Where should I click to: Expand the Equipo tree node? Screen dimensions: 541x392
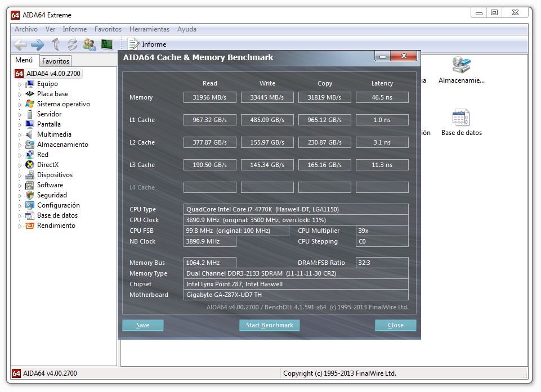pos(20,84)
